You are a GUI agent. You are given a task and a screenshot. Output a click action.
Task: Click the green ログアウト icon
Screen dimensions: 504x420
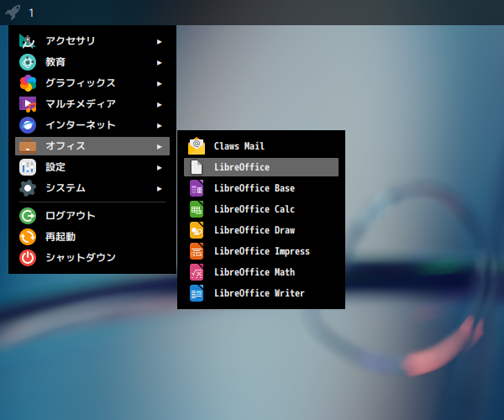click(28, 216)
